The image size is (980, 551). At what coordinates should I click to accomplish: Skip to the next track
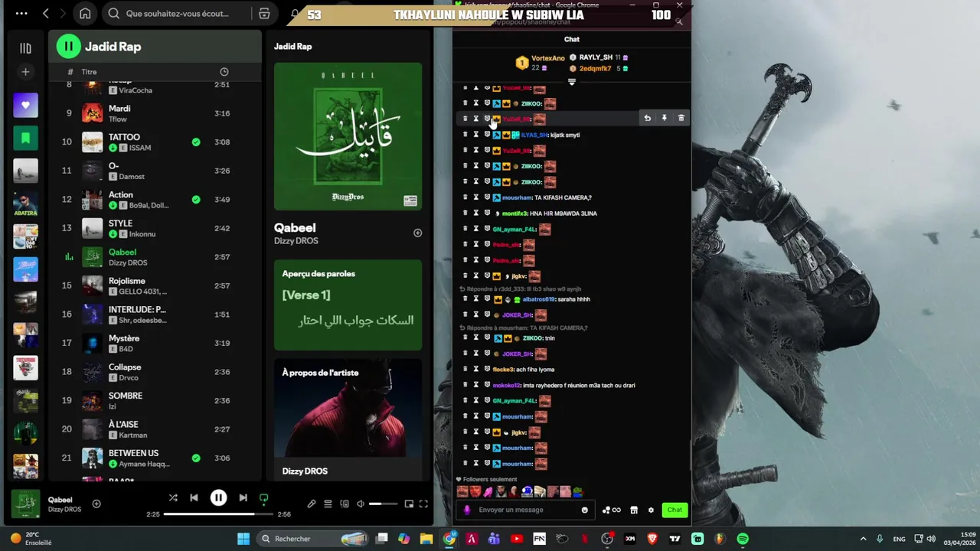coord(243,498)
